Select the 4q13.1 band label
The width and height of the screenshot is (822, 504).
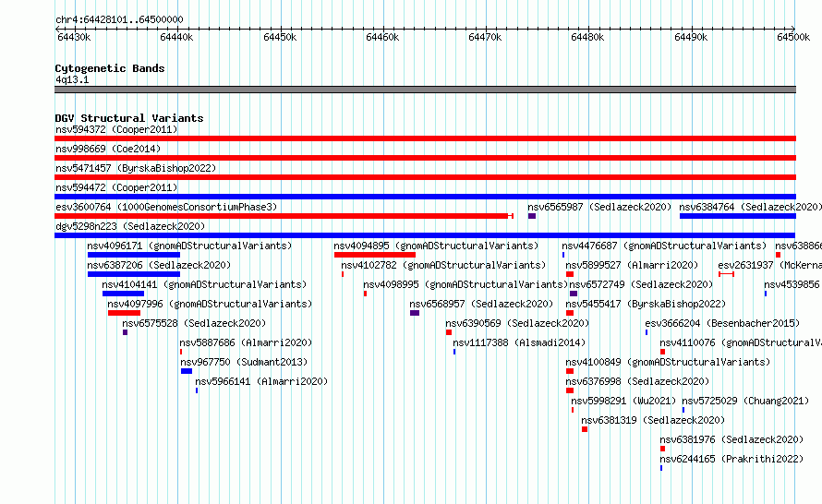[72, 79]
